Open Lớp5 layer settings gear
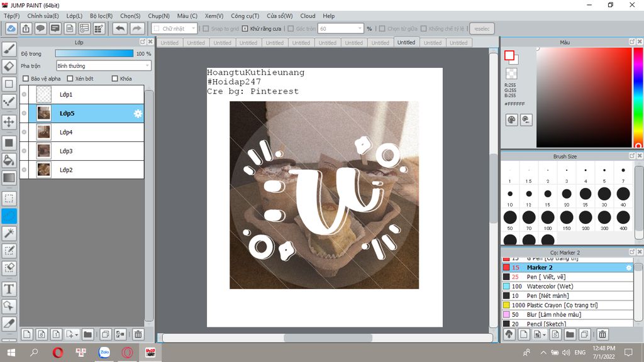The image size is (644, 362). pos(138,114)
